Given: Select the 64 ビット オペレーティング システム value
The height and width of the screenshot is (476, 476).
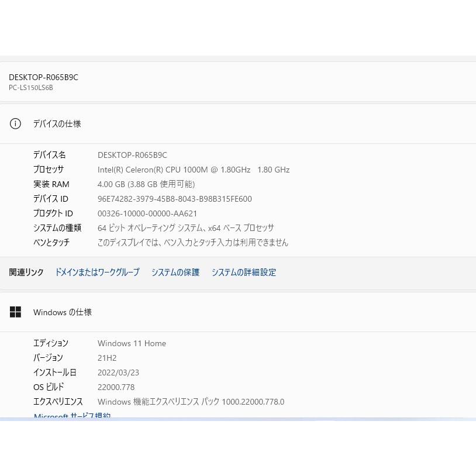Looking at the screenshot, I should 186,227.
